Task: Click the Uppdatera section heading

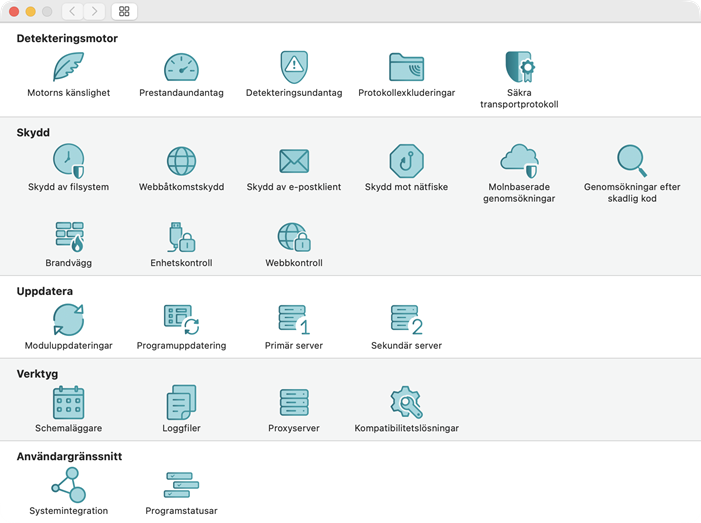Action: click(x=45, y=291)
